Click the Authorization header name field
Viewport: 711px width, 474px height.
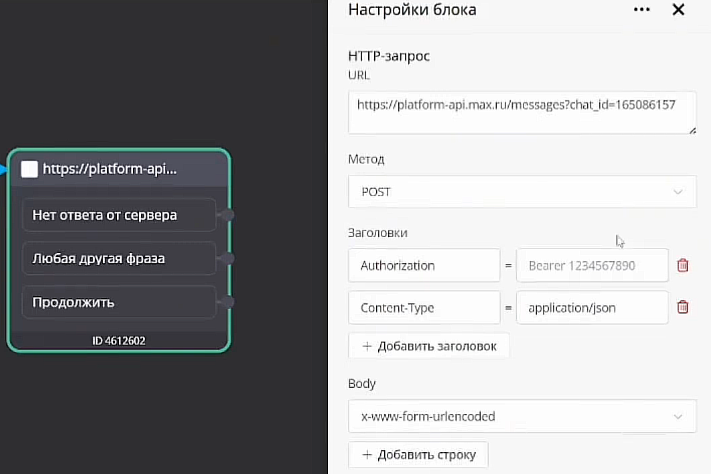click(424, 265)
